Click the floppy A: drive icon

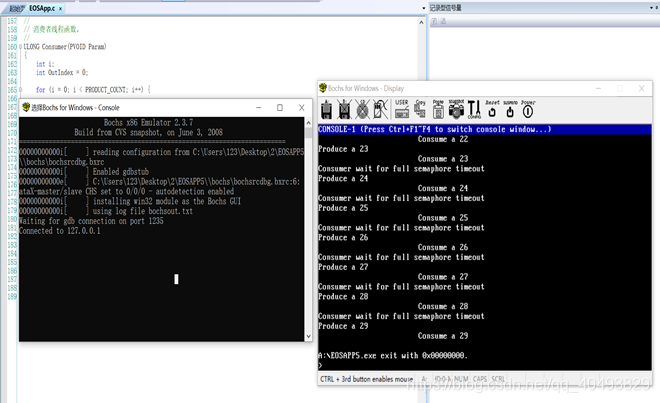(326, 110)
